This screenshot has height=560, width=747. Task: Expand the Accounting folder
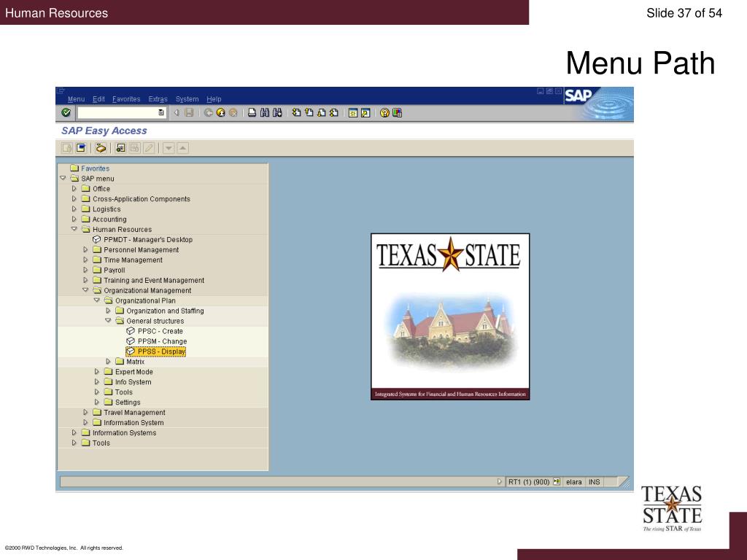click(x=74, y=219)
